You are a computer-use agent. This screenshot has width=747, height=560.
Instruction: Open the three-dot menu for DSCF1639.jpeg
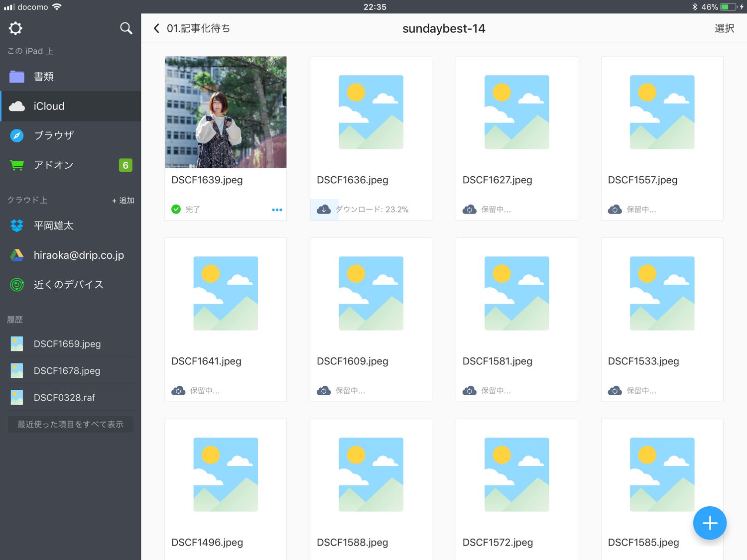tap(277, 210)
